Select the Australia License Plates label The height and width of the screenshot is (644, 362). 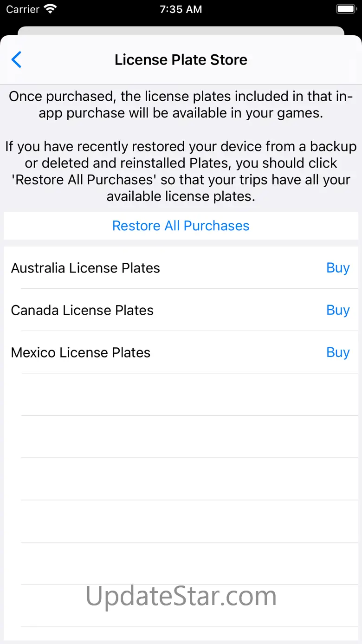click(x=85, y=268)
